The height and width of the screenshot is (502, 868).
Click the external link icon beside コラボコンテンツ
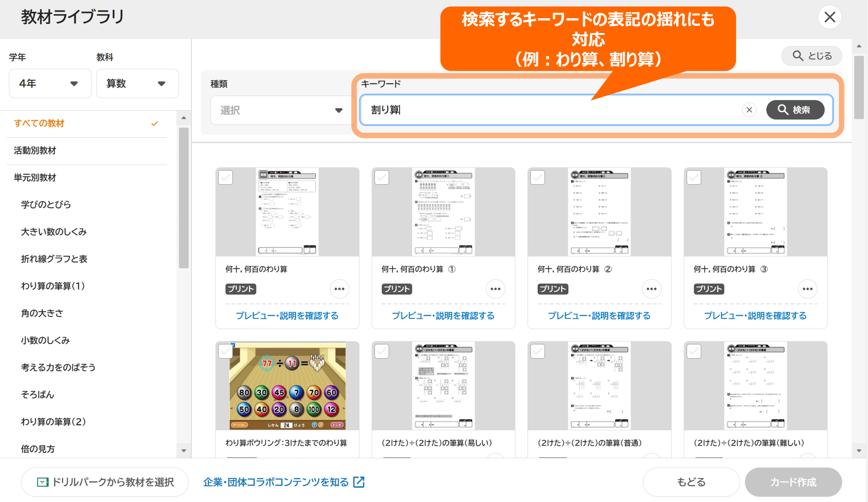pos(359,482)
